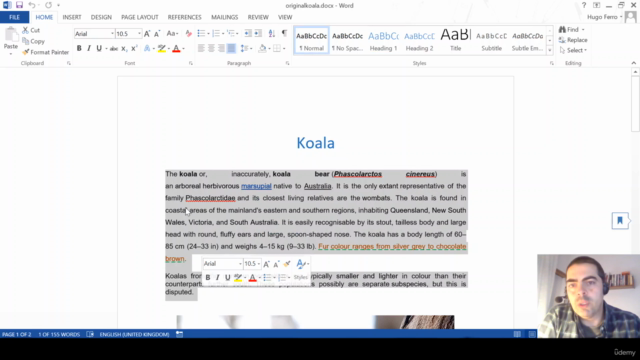Screen dimensions: 640x360
Task: Click the Replace button in Editing group
Action: 573,40
